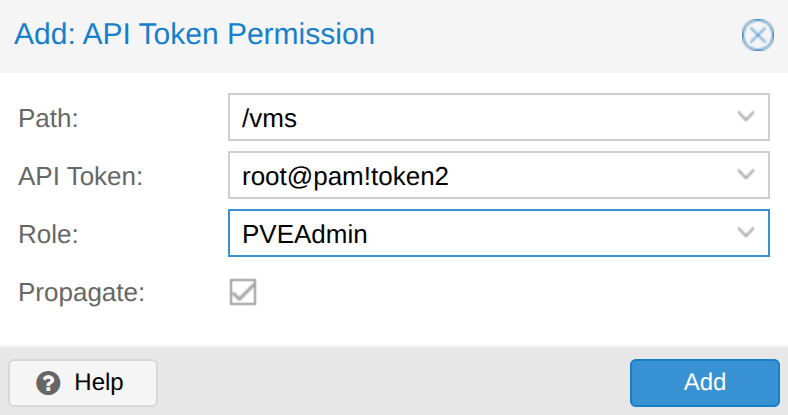This screenshot has width=788, height=415.
Task: Click the Role: label
Action: point(49,234)
